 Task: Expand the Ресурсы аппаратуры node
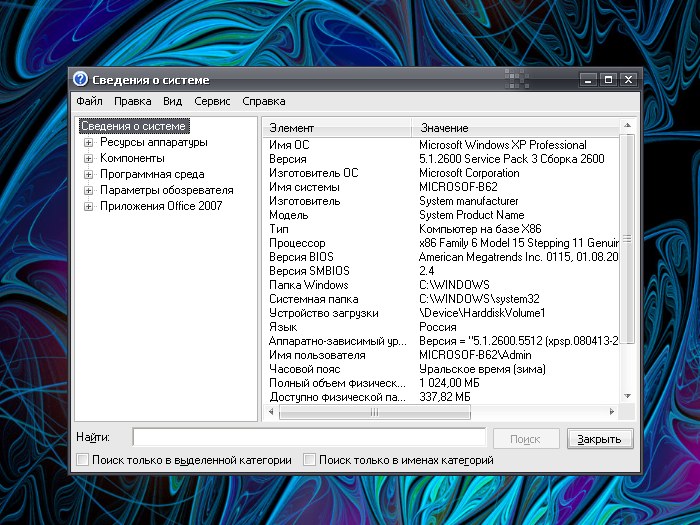(x=88, y=142)
